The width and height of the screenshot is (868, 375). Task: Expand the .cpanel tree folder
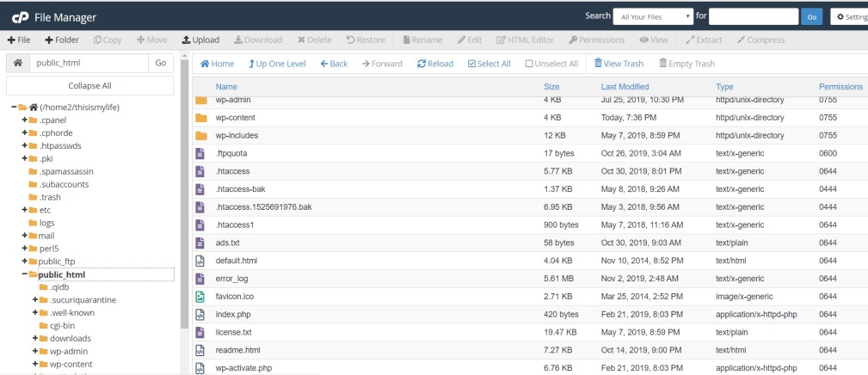coord(24,120)
